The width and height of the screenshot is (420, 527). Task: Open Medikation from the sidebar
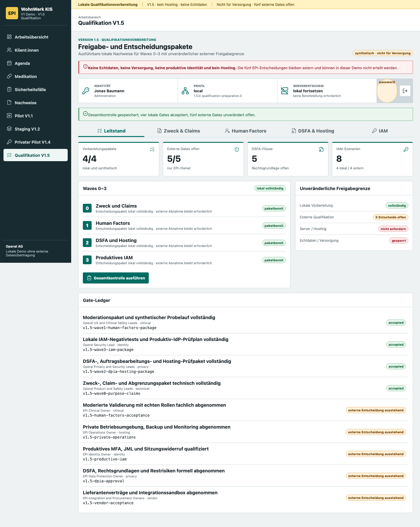(x=36, y=76)
